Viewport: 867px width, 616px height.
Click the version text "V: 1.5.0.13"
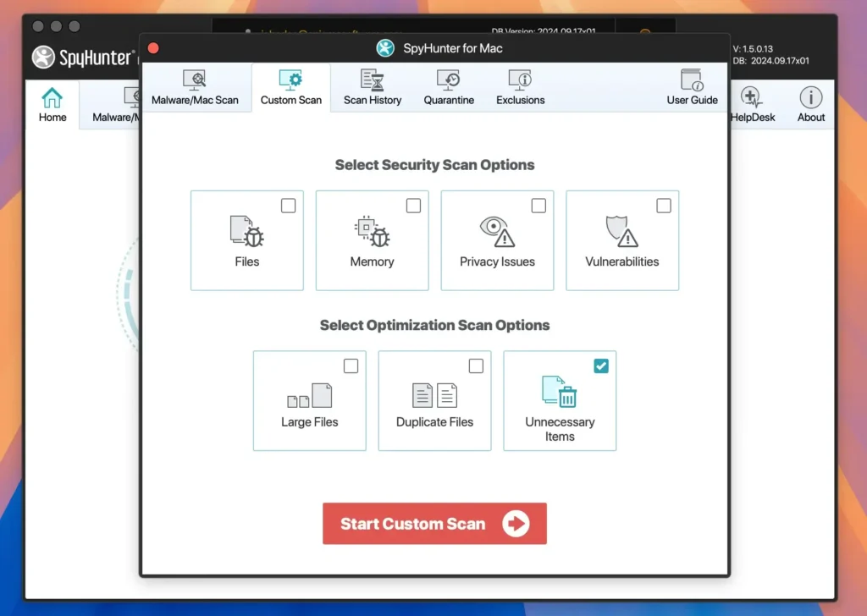click(x=753, y=48)
